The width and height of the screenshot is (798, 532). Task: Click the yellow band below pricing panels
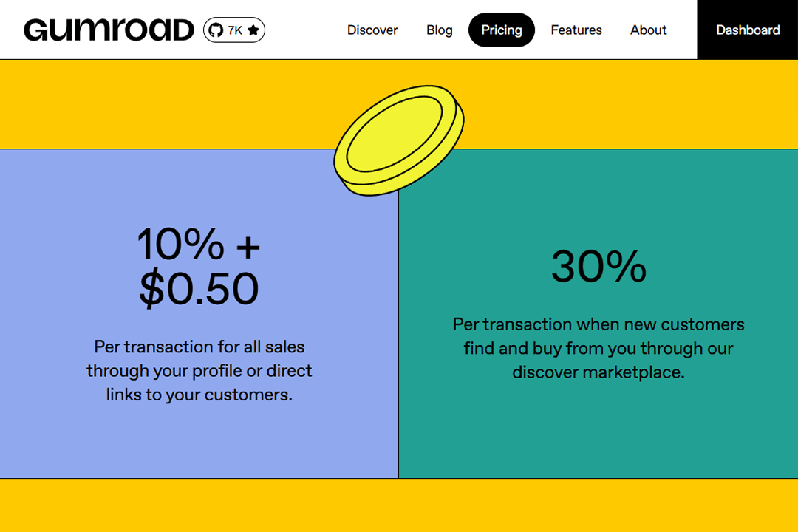click(399, 505)
